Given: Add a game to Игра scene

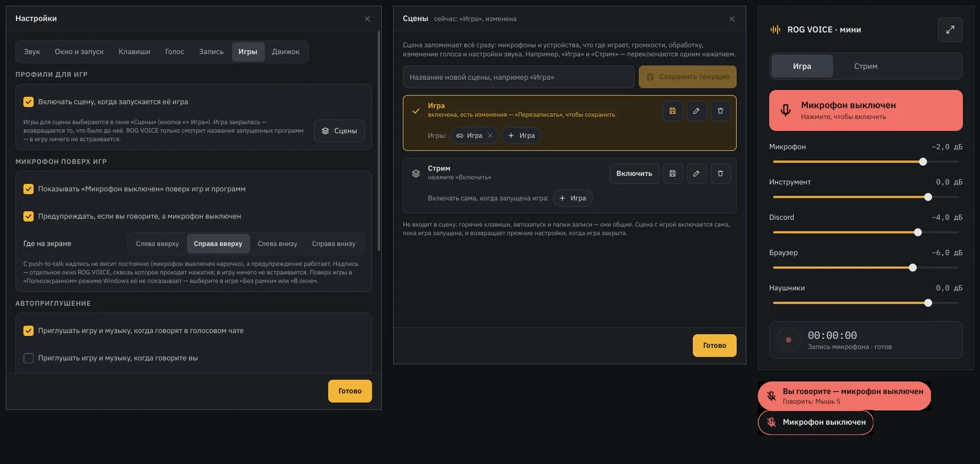Looking at the screenshot, I should 521,136.
